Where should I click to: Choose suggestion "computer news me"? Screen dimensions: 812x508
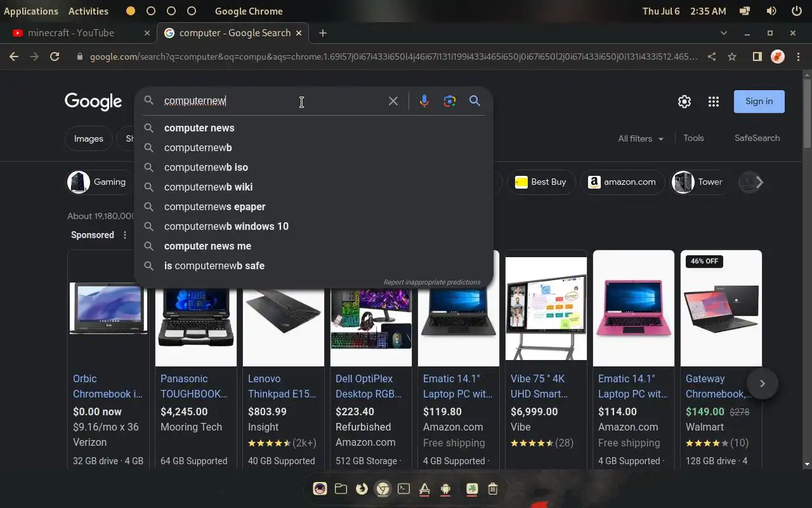pyautogui.click(x=313, y=246)
